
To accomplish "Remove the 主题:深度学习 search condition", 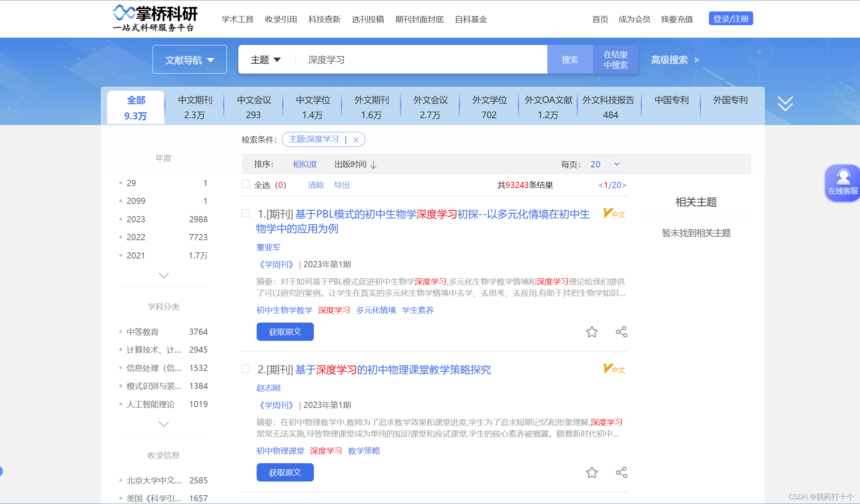I will tap(355, 140).
